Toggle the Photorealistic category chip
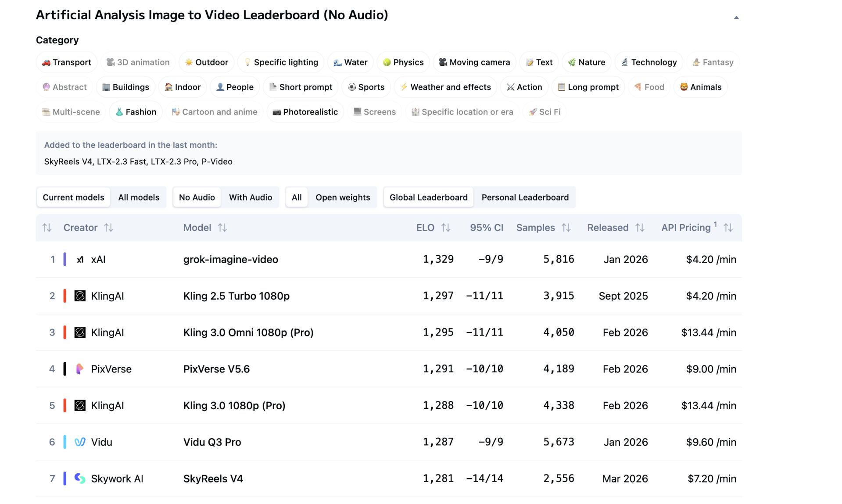 (305, 112)
